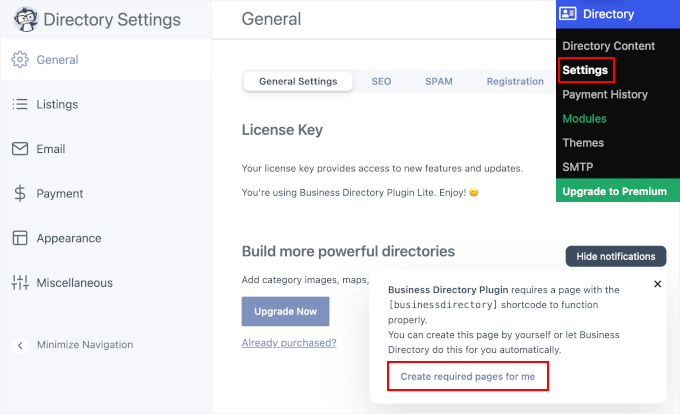The image size is (680, 414).
Task: Click the Directory Settings owl logo
Action: coord(26,20)
